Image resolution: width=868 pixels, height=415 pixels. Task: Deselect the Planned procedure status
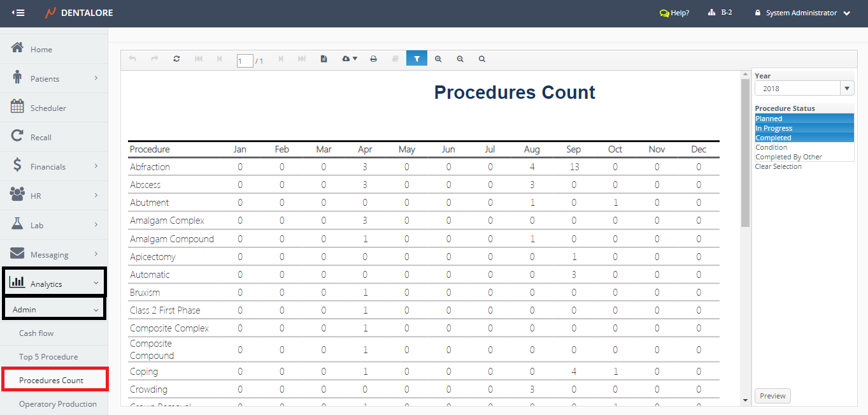pyautogui.click(x=769, y=119)
